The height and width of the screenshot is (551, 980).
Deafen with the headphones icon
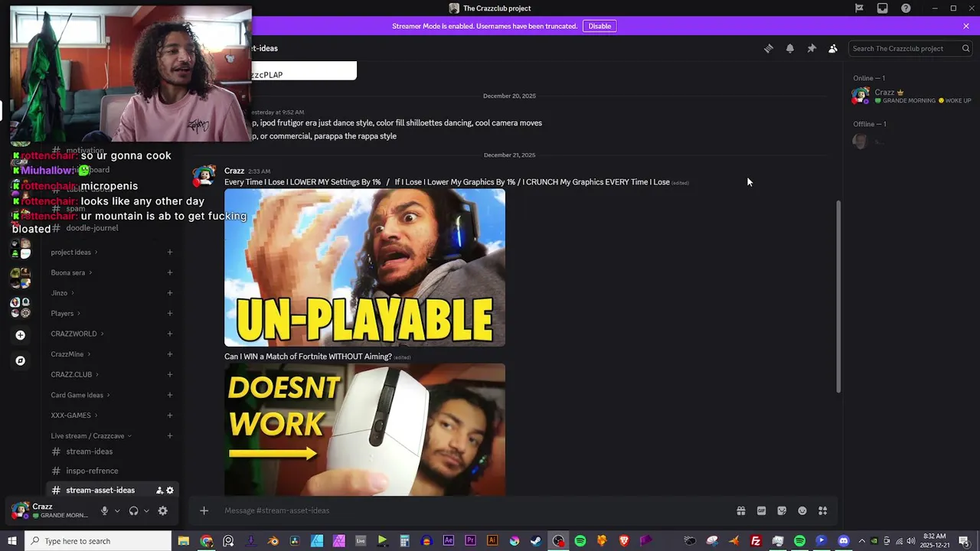point(133,510)
